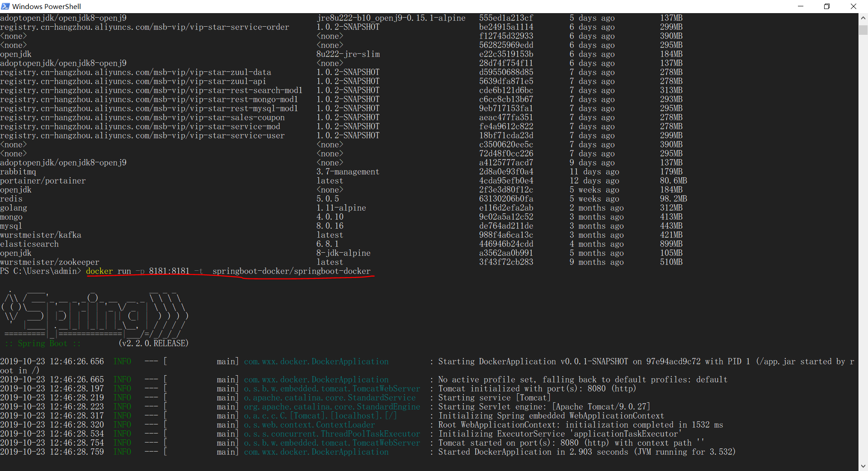Click the 'vip-star-service-user' repository line
The height and width of the screenshot is (471, 868).
142,136
